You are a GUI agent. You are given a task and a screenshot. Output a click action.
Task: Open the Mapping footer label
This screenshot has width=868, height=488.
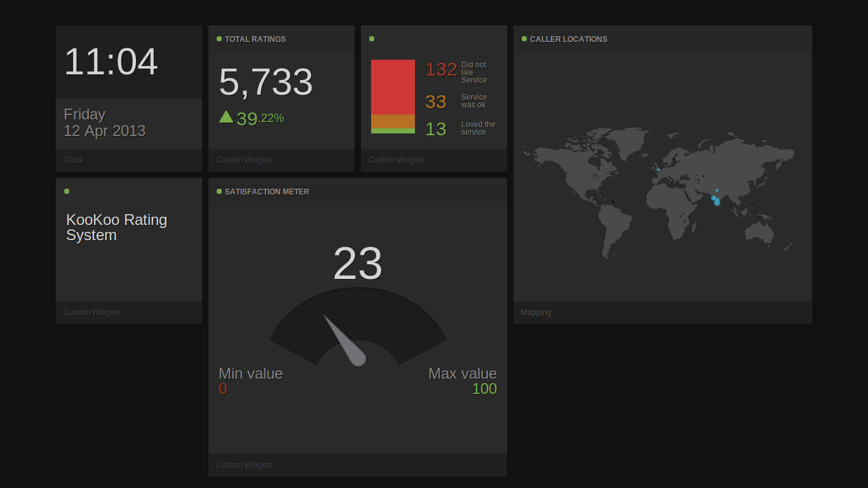click(536, 312)
